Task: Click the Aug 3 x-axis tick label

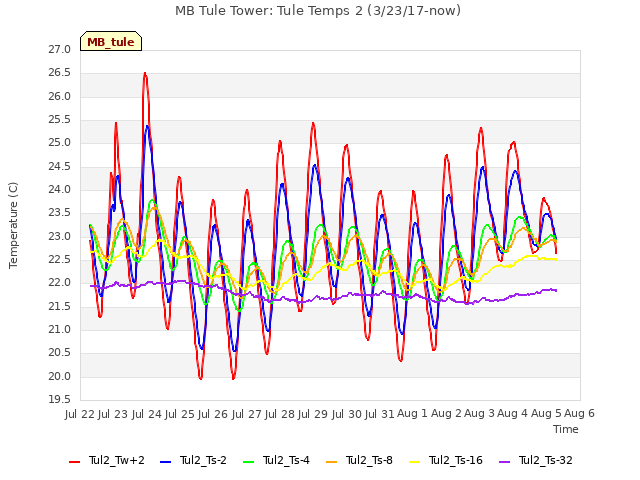Action: (x=480, y=414)
